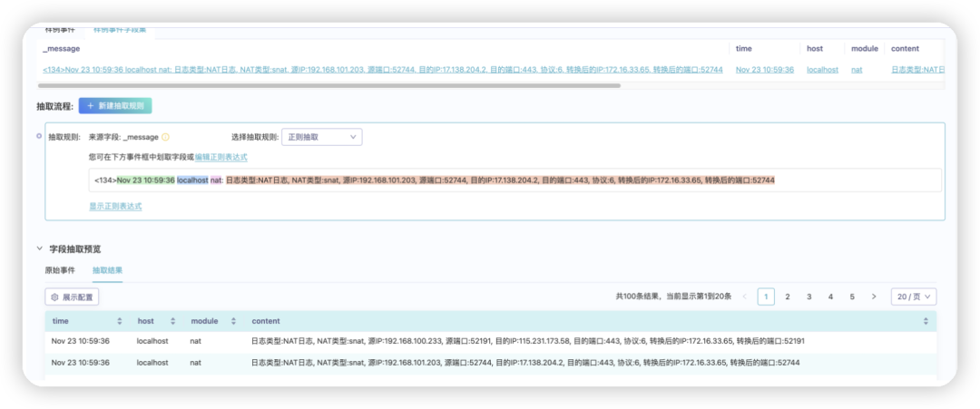Viewport: 980px width, 409px height.
Task: Click the 新建抽取规则 button
Action: (x=115, y=106)
